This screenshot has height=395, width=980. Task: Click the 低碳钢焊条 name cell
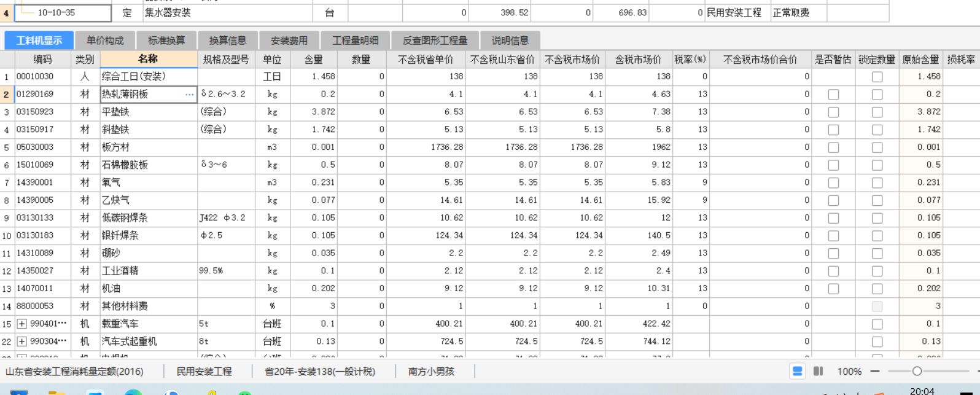[x=148, y=218]
